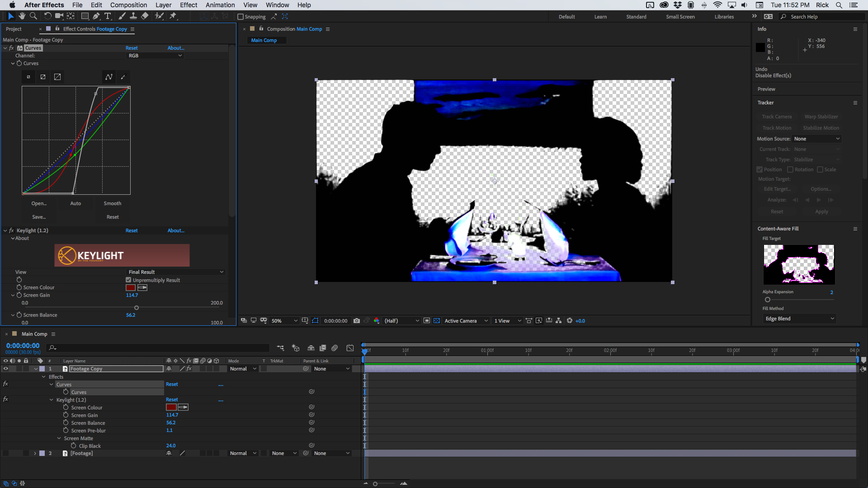Select the Rotation tool
Image resolution: width=868 pixels, height=488 pixels.
coord(47,16)
